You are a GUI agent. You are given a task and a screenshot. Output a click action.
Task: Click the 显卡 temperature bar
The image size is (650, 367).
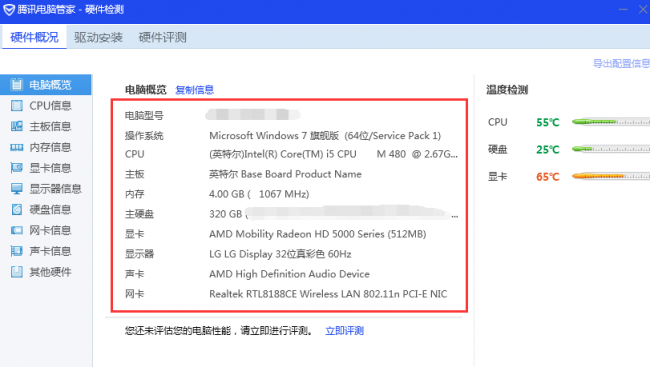click(x=611, y=176)
